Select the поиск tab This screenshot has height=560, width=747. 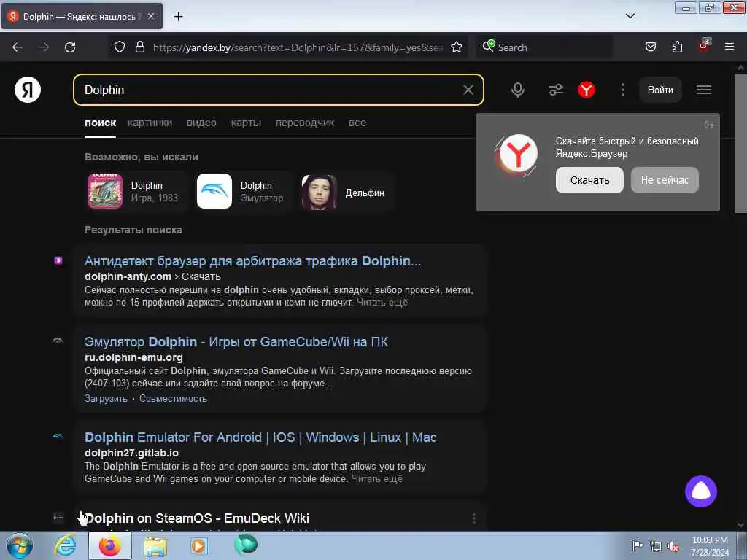(x=100, y=122)
